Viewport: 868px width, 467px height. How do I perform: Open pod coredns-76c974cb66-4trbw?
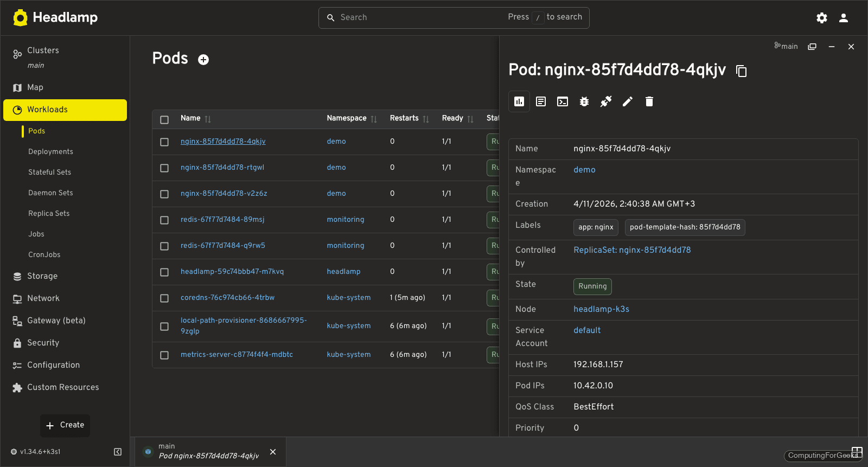(227, 298)
